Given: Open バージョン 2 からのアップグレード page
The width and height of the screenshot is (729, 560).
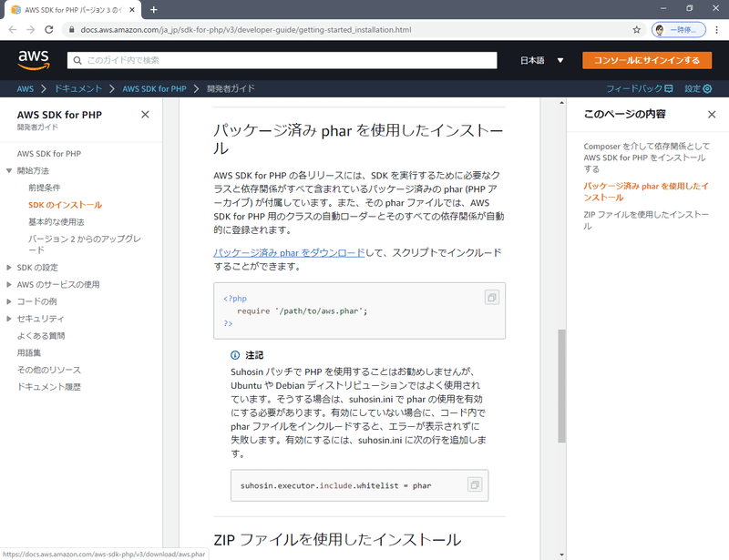Looking at the screenshot, I should [84, 244].
